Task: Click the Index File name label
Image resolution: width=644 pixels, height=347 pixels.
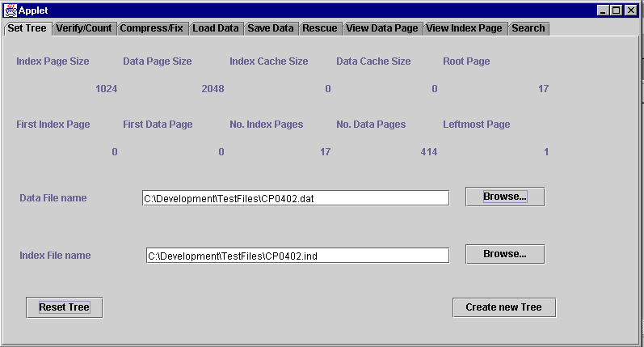Action: 55,256
